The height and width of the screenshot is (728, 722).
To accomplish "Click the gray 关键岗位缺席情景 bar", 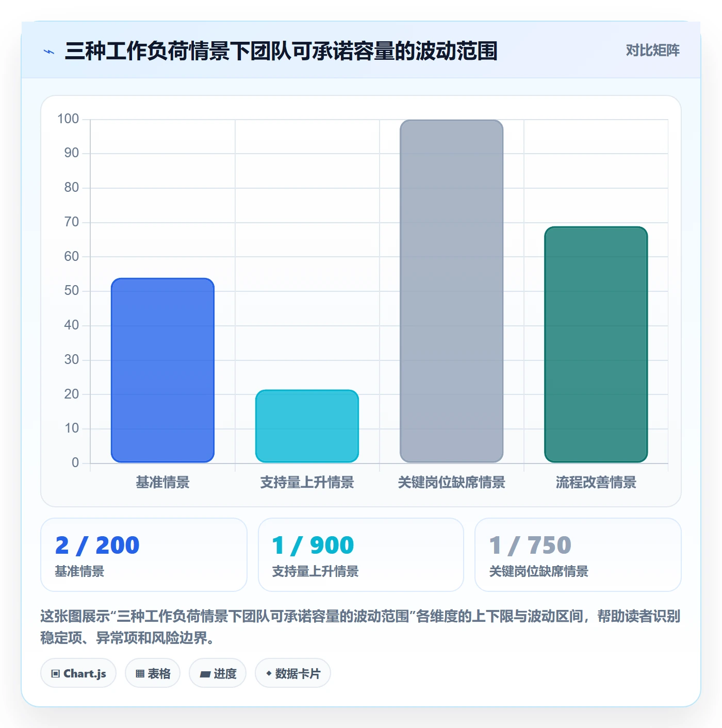I will pyautogui.click(x=451, y=291).
